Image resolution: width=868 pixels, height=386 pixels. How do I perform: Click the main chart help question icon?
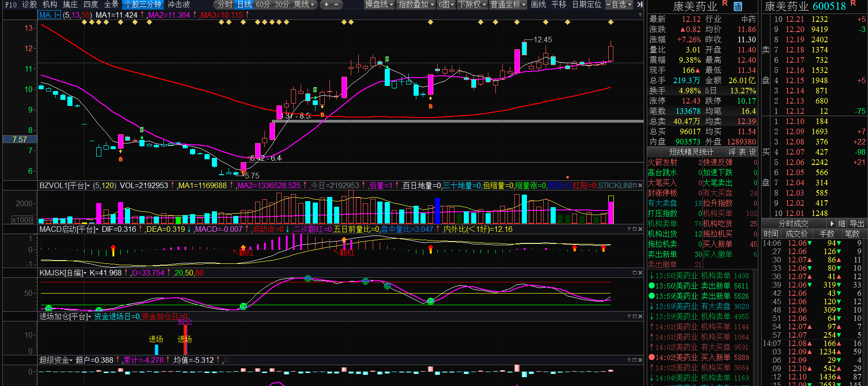(640, 15)
